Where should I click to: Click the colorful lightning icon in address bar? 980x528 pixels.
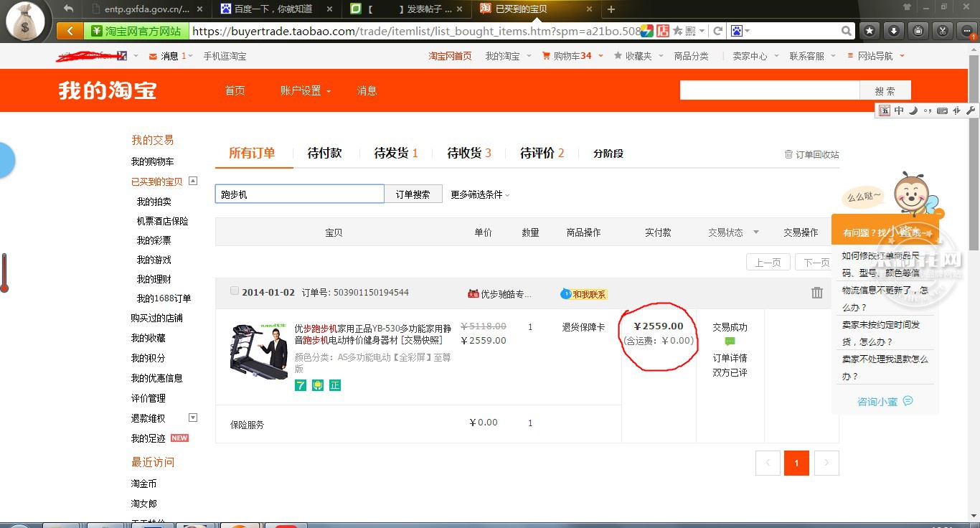click(x=647, y=31)
